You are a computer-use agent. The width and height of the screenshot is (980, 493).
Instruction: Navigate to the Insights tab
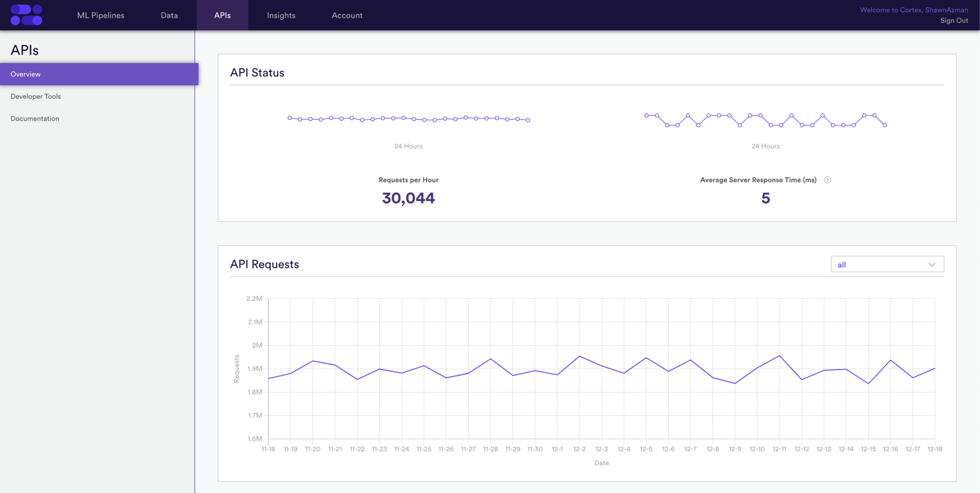(x=281, y=15)
